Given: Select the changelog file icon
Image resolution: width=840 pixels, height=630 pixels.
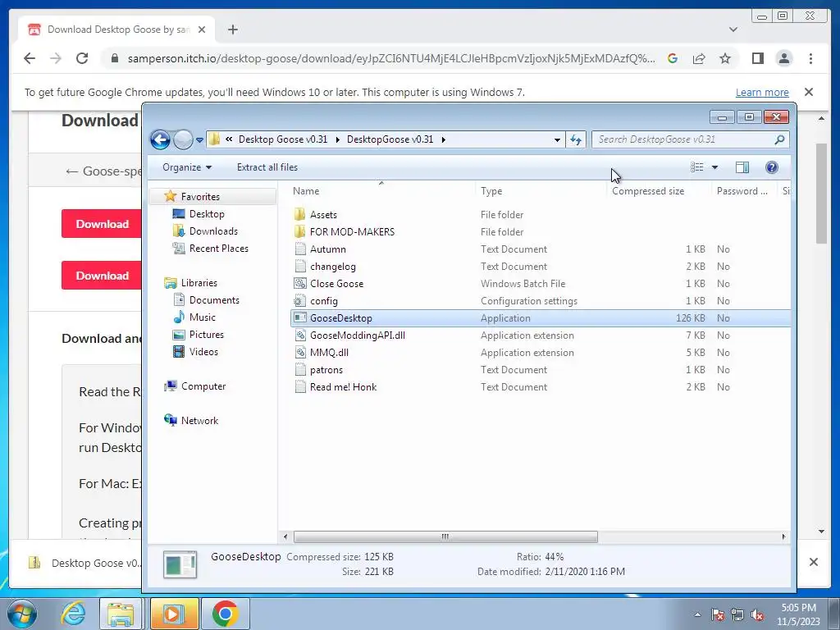Looking at the screenshot, I should [x=300, y=267].
